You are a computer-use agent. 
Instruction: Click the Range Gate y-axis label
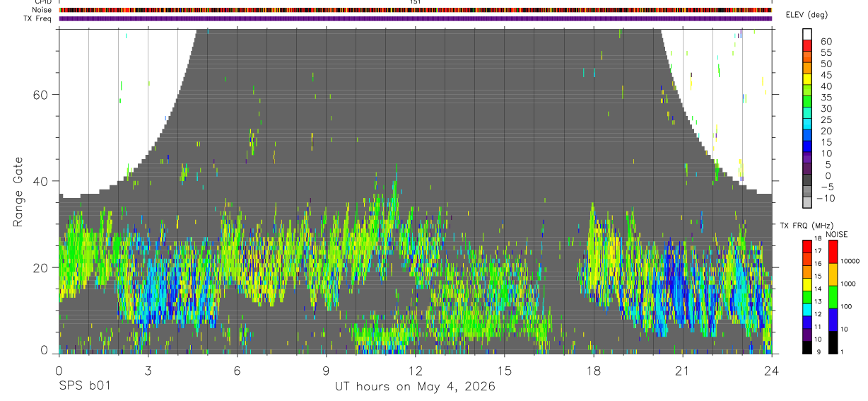pos(18,190)
